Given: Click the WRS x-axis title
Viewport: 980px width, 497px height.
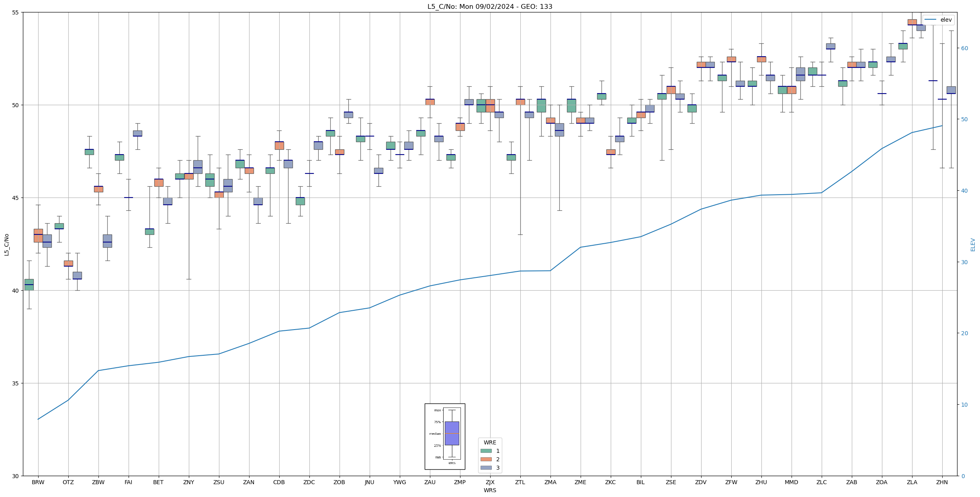Looking at the screenshot, I should (490, 490).
